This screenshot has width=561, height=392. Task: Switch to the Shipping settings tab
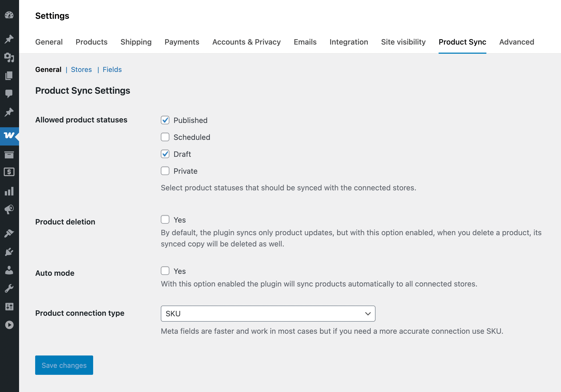click(x=136, y=42)
